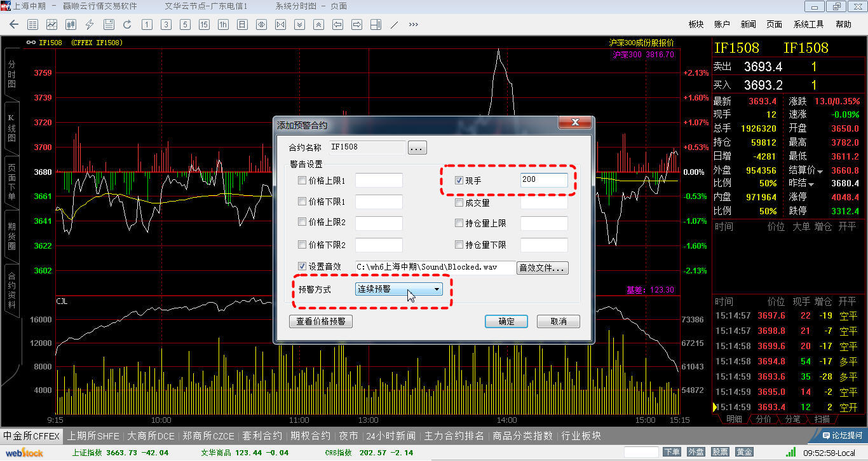Open the quote list view icon
This screenshot has height=461, width=868.
pyautogui.click(x=33, y=25)
